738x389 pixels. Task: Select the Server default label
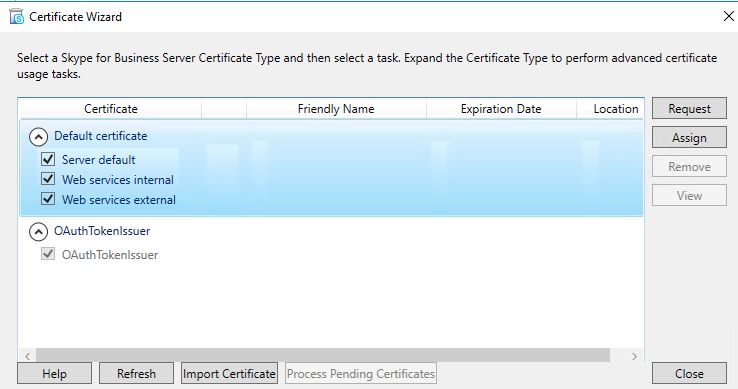coord(98,160)
